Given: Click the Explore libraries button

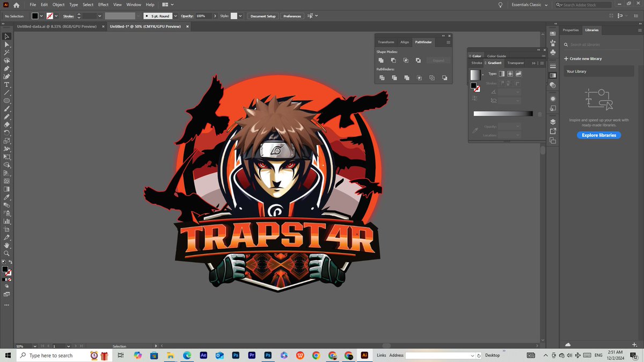Looking at the screenshot, I should point(599,135).
